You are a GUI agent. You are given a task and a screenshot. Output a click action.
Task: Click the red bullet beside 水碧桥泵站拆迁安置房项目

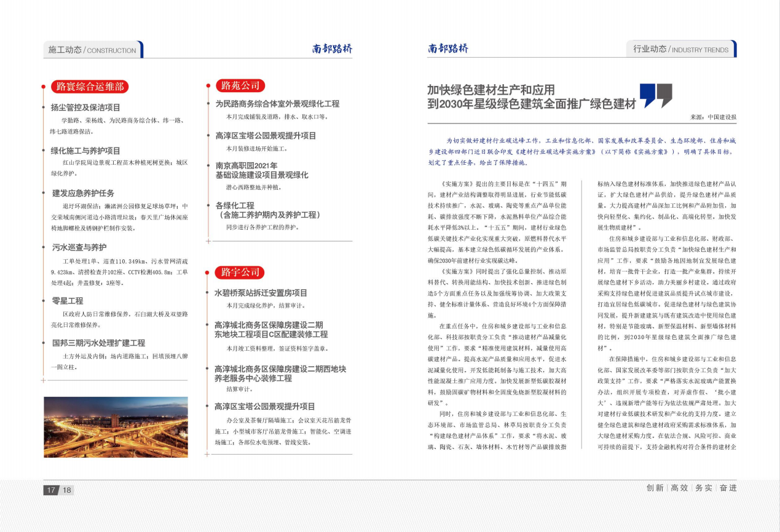(208, 293)
